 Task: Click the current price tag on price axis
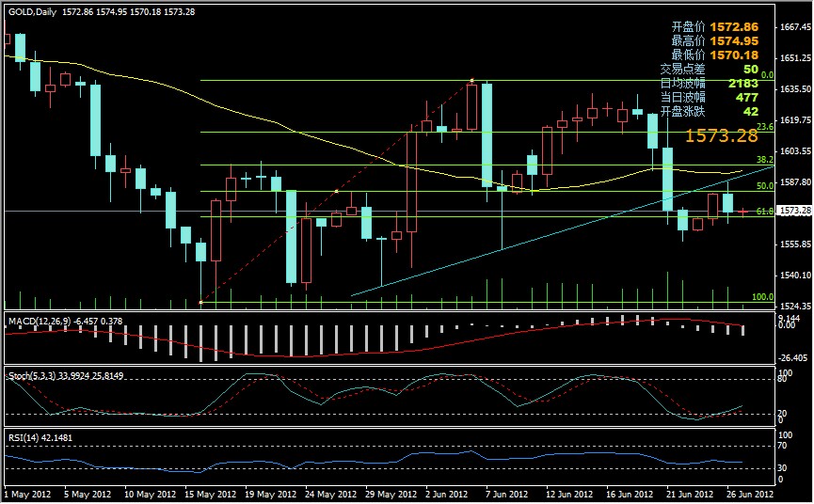(795, 211)
